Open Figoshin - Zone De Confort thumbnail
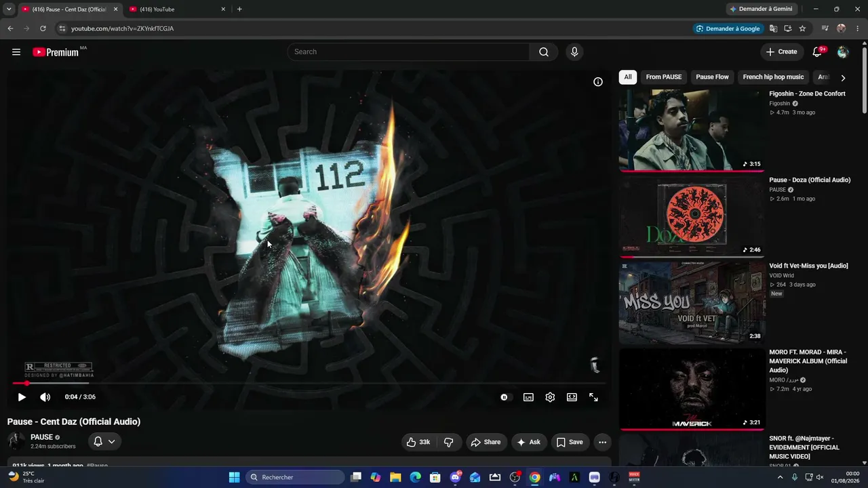The height and width of the screenshot is (488, 868). click(x=692, y=130)
